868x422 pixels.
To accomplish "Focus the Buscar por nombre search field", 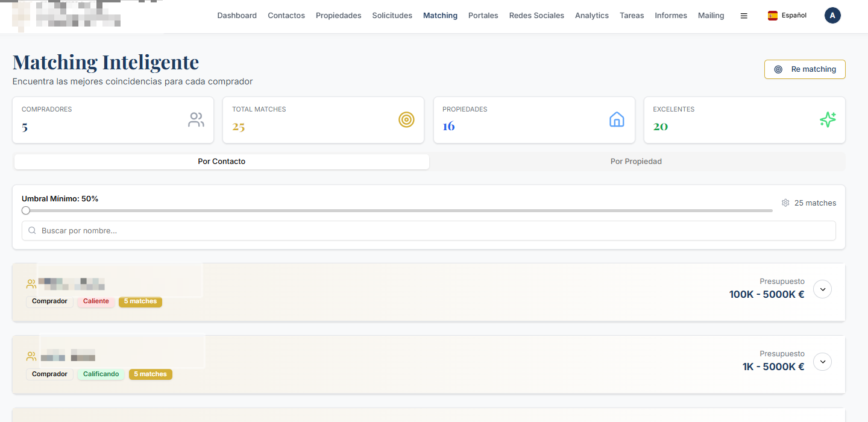I will coord(429,230).
